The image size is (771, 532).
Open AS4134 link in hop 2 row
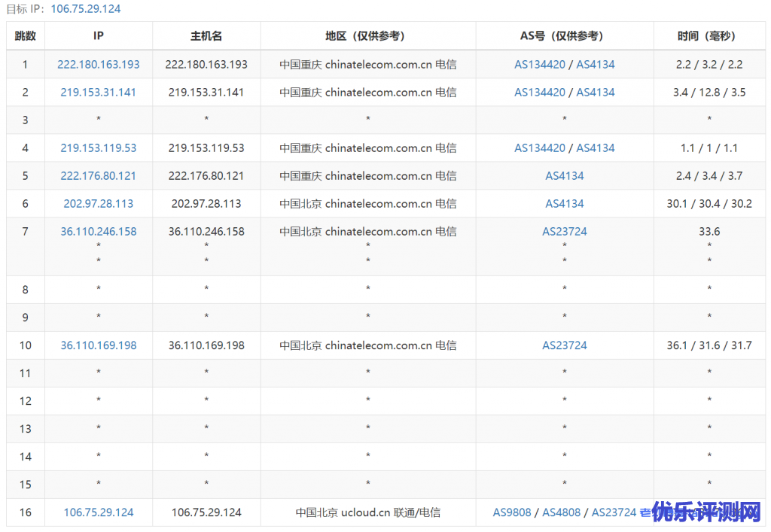click(596, 93)
